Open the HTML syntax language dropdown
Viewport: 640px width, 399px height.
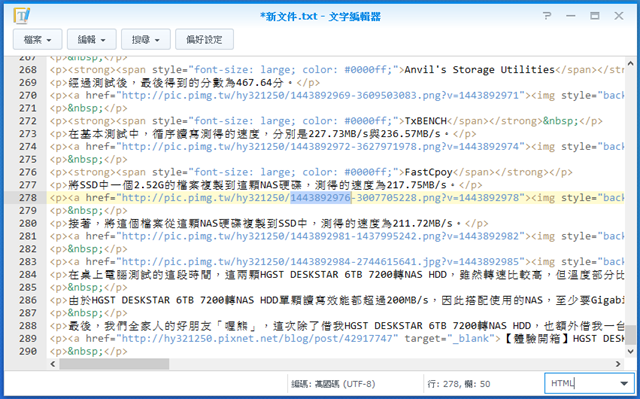tap(624, 383)
